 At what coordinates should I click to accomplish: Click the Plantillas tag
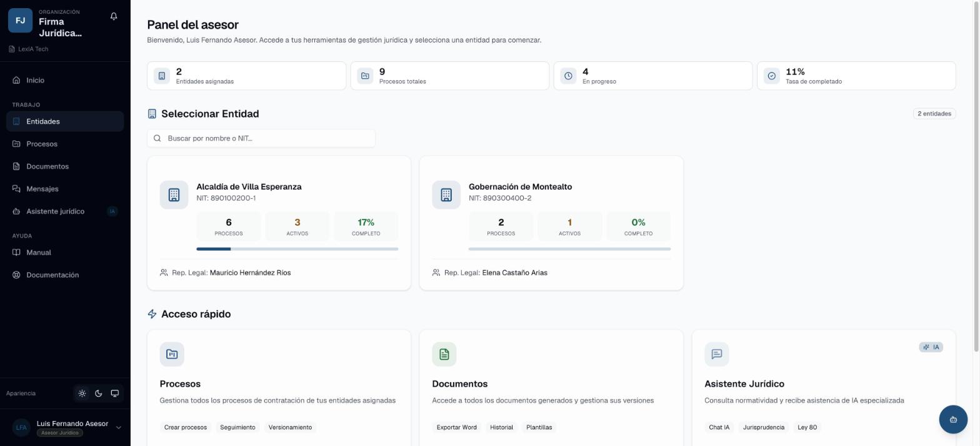(539, 427)
